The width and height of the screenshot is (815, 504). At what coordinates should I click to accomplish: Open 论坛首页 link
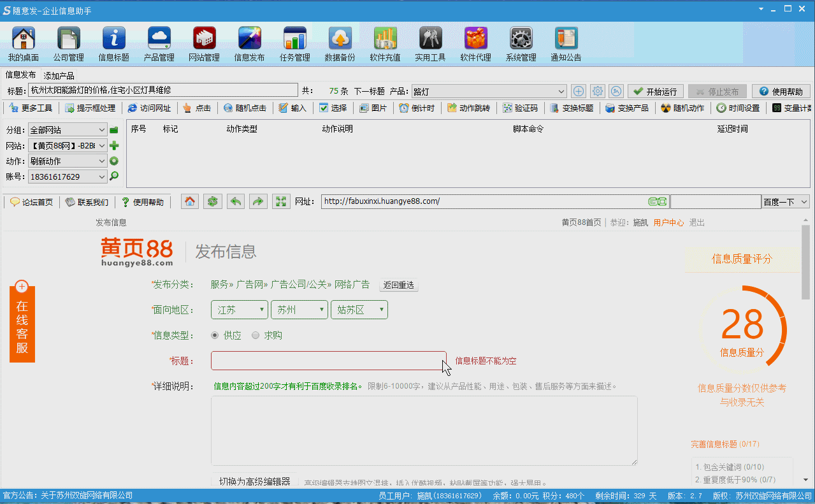coord(31,202)
